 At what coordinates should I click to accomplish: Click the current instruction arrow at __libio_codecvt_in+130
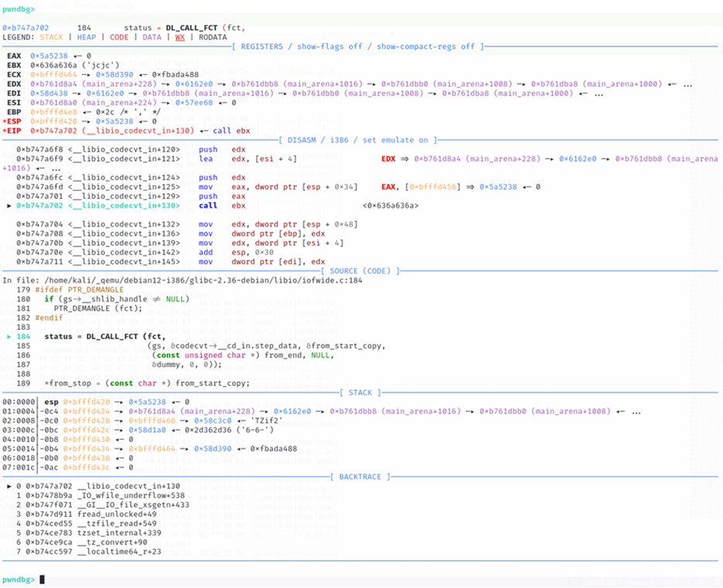click(9, 206)
